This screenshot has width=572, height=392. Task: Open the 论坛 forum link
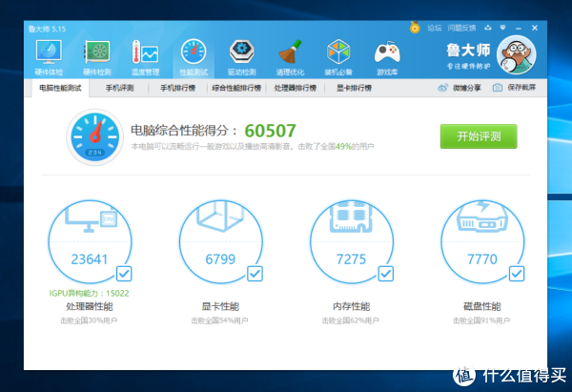pyautogui.click(x=434, y=28)
